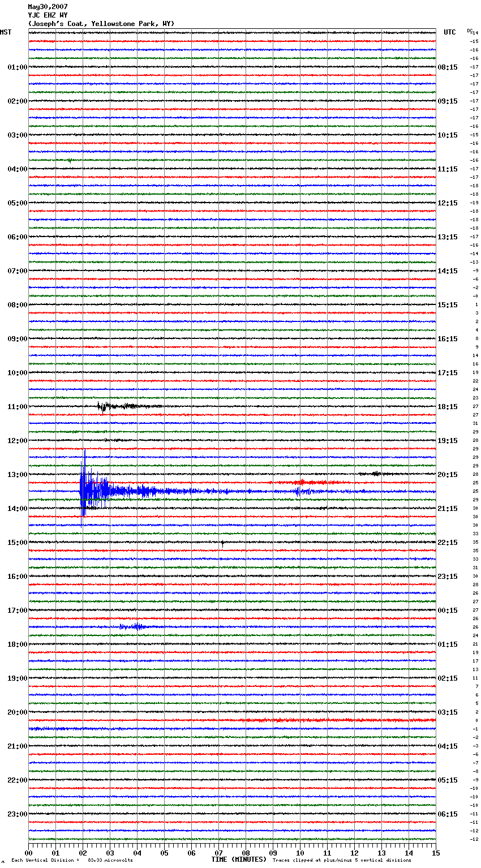Viewport: 481px width, 868px height.
Task: Select the 22:00 MST time label
Action: 18,780
